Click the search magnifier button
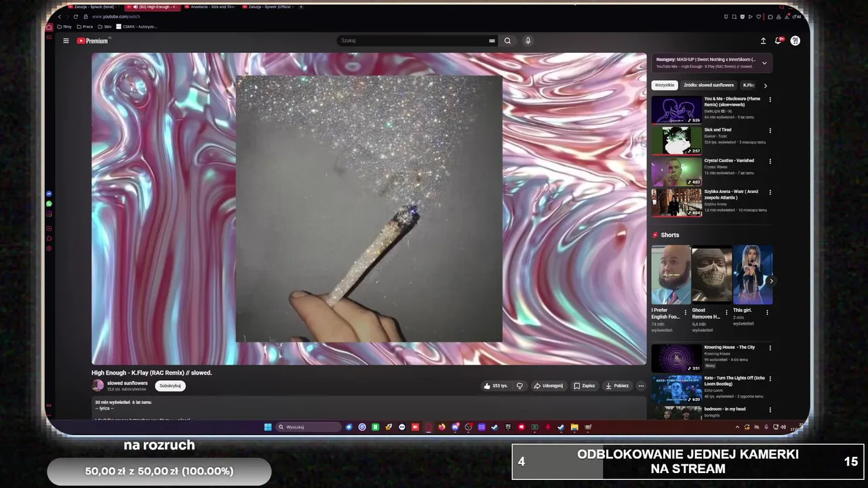 [507, 41]
